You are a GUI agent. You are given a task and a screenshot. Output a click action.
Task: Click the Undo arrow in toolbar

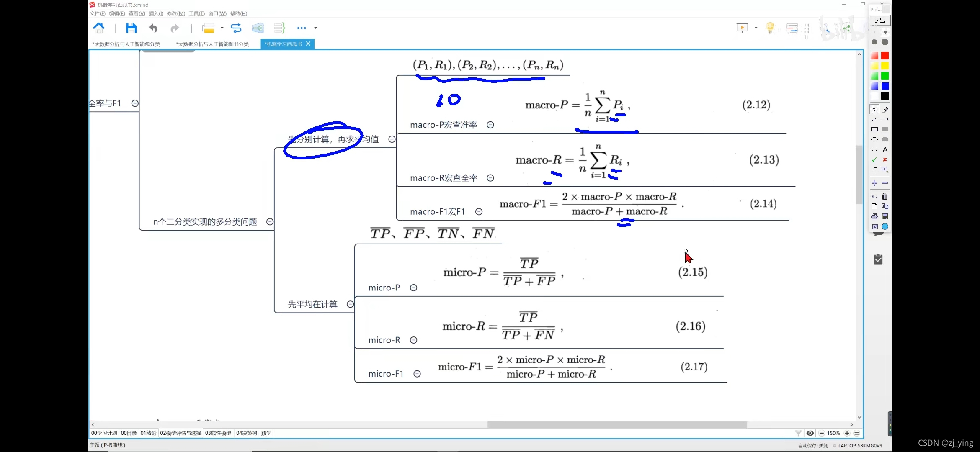click(153, 28)
